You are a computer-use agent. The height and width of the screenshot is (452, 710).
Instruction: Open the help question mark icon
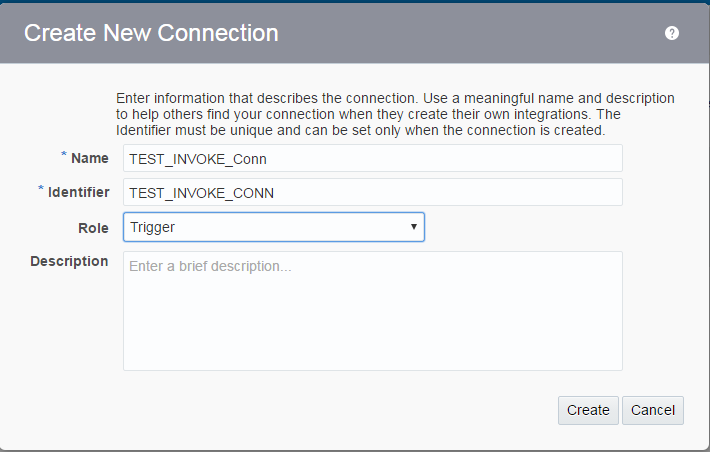pos(672,33)
